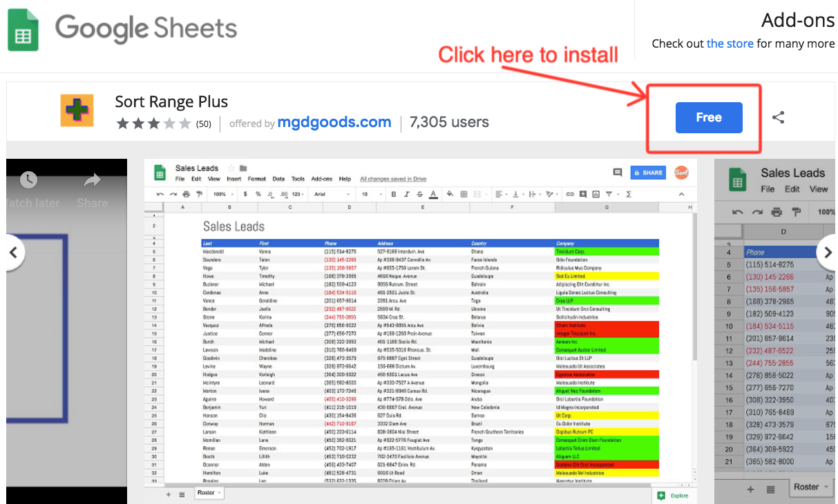Toggle italic formatting
This screenshot has width=838, height=504.
coord(406,194)
